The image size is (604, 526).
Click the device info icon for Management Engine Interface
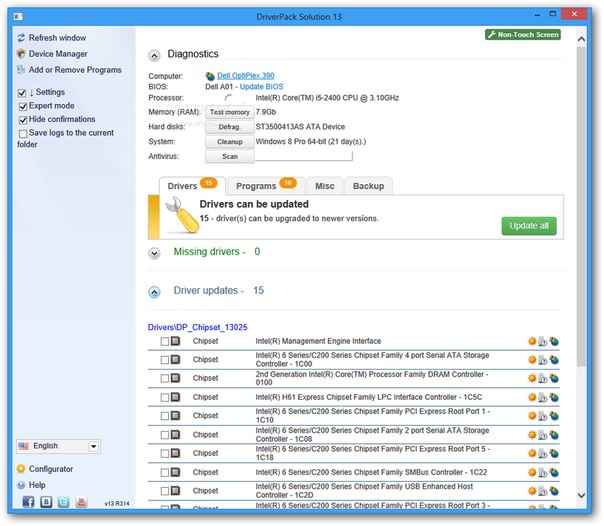(x=542, y=341)
